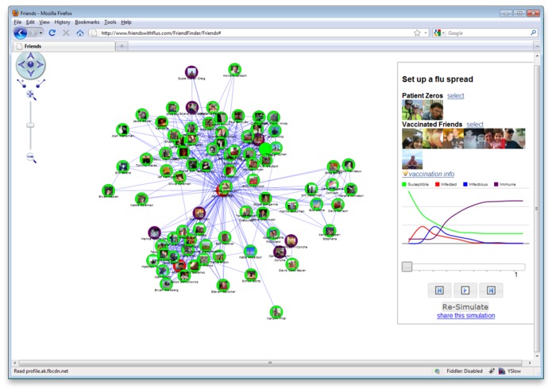This screenshot has width=552, height=392.
Task: Reload the page with the refresh icon
Action: [52, 33]
